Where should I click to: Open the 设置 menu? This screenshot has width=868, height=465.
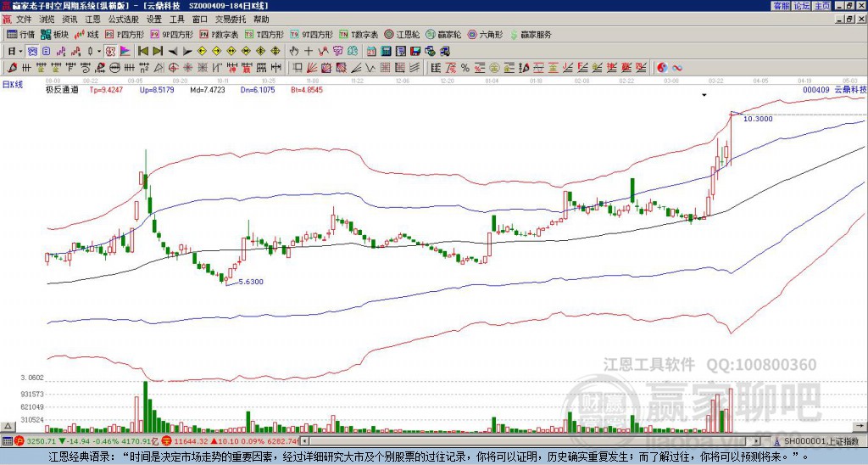click(x=154, y=20)
